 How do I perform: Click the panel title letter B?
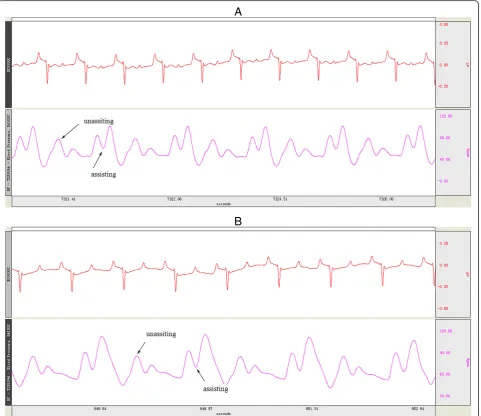238,221
